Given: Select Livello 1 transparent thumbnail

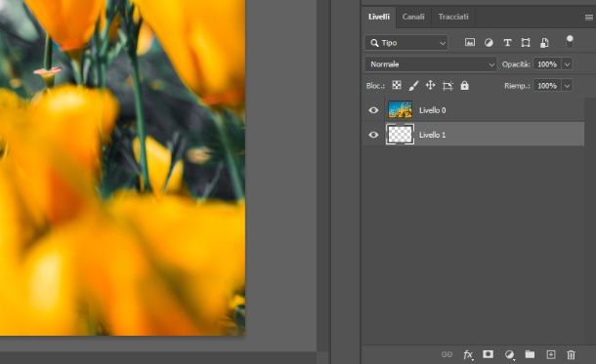Looking at the screenshot, I should (400, 135).
